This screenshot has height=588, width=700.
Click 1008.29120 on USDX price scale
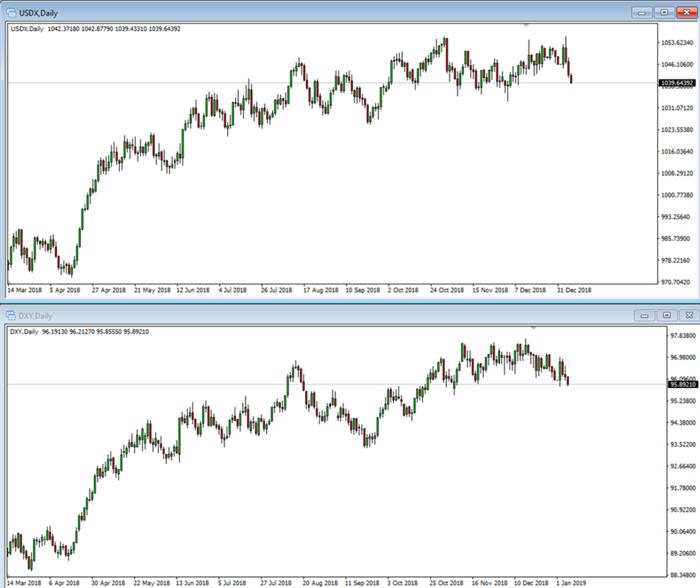[x=677, y=173]
